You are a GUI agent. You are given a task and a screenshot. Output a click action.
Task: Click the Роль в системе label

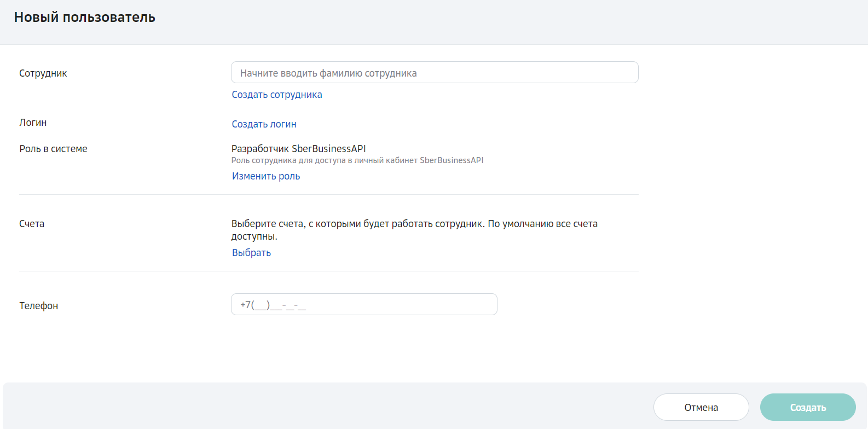coord(53,149)
